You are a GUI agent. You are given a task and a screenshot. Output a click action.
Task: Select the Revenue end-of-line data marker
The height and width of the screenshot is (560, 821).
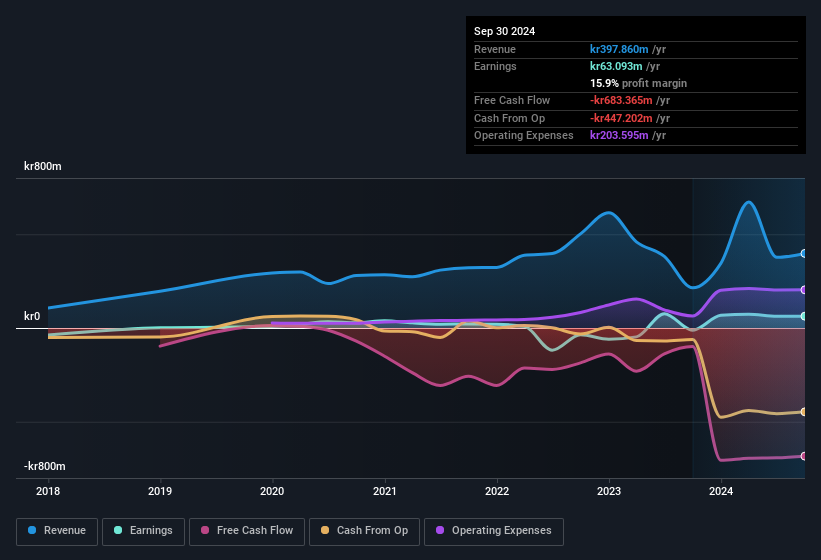[x=804, y=254]
